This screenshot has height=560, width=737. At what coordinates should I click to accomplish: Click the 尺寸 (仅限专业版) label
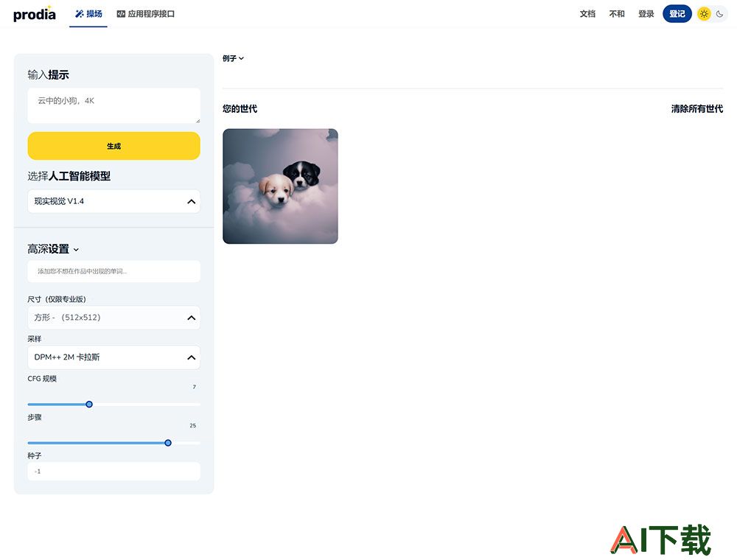pos(57,299)
